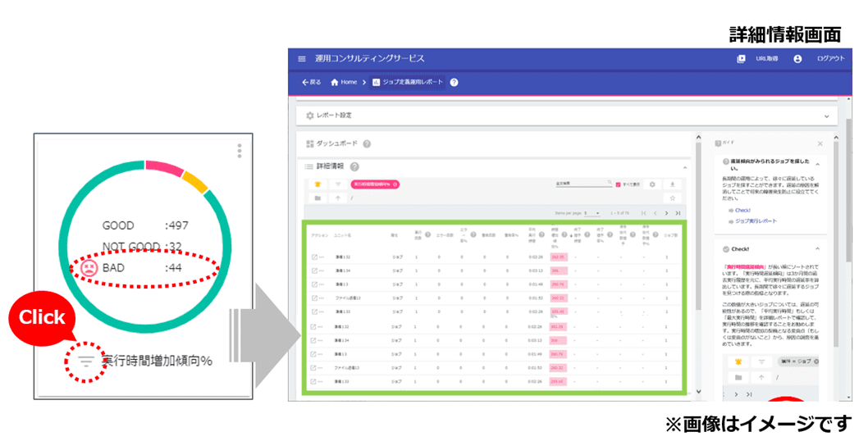
Task: Click the star favorite icon in the detail toolbar
Action: 673,198
